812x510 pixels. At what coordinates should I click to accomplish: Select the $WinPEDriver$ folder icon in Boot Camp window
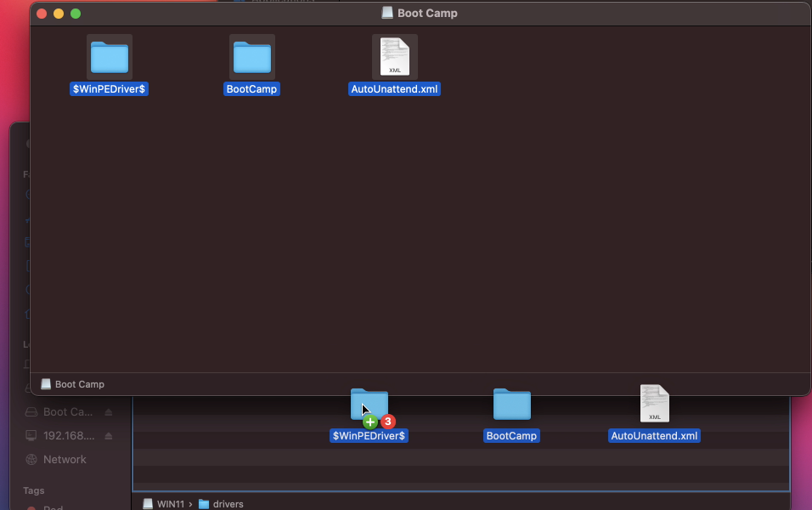click(110, 57)
